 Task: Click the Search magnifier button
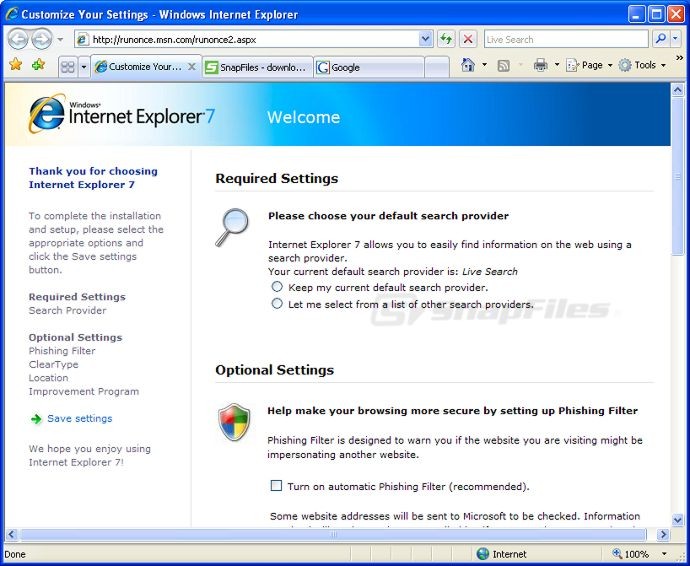[x=661, y=39]
